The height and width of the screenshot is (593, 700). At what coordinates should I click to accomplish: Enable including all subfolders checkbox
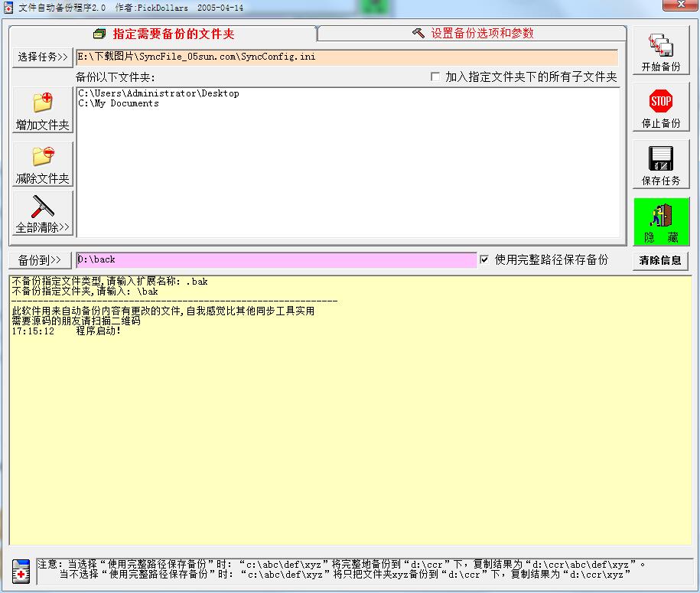[435, 77]
